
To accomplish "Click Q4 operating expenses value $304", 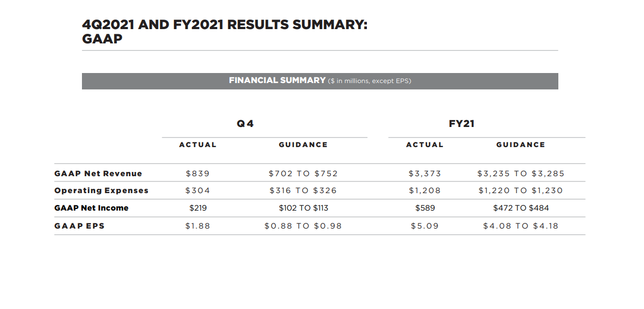I will coord(198,190).
